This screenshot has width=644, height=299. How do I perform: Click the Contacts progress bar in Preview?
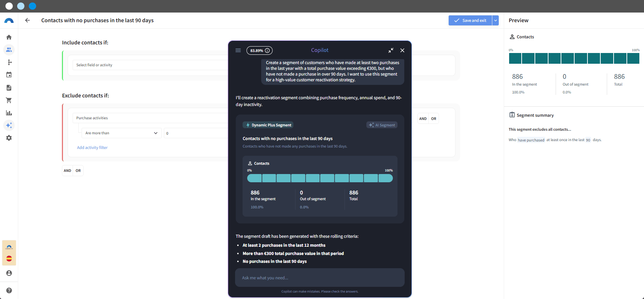pyautogui.click(x=574, y=58)
